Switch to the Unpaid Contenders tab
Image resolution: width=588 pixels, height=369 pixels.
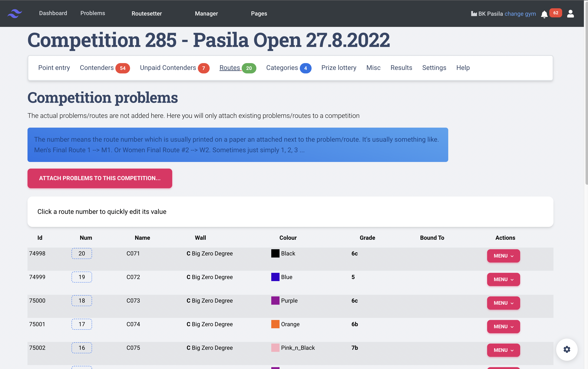(x=168, y=68)
